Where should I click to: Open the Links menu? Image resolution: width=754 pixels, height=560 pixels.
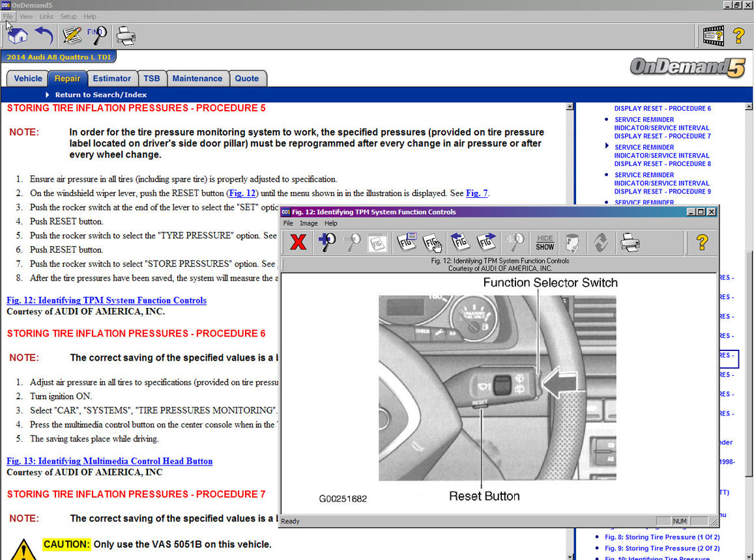tap(46, 16)
